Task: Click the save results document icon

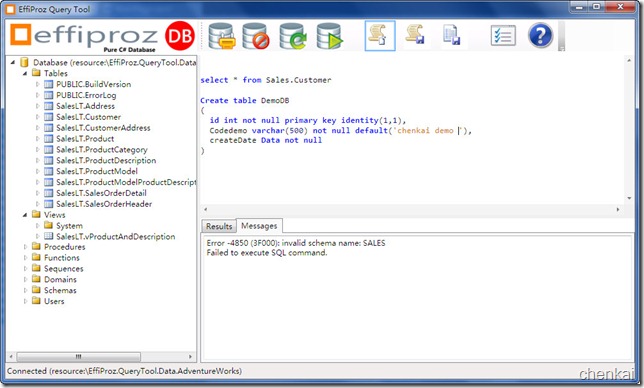Action: [451, 35]
